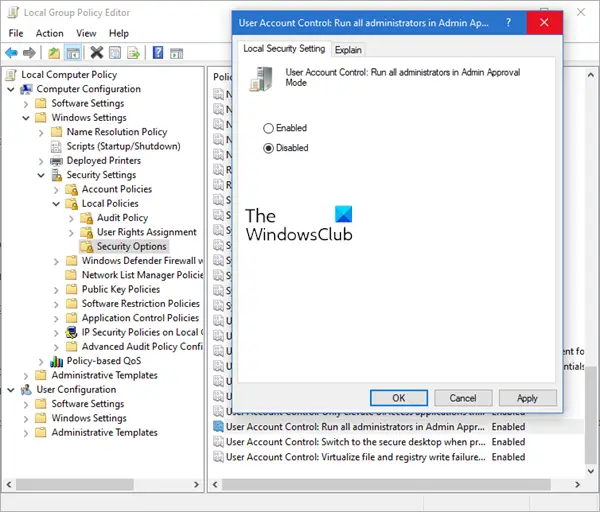Select Software Restriction Policies tree item

(140, 303)
